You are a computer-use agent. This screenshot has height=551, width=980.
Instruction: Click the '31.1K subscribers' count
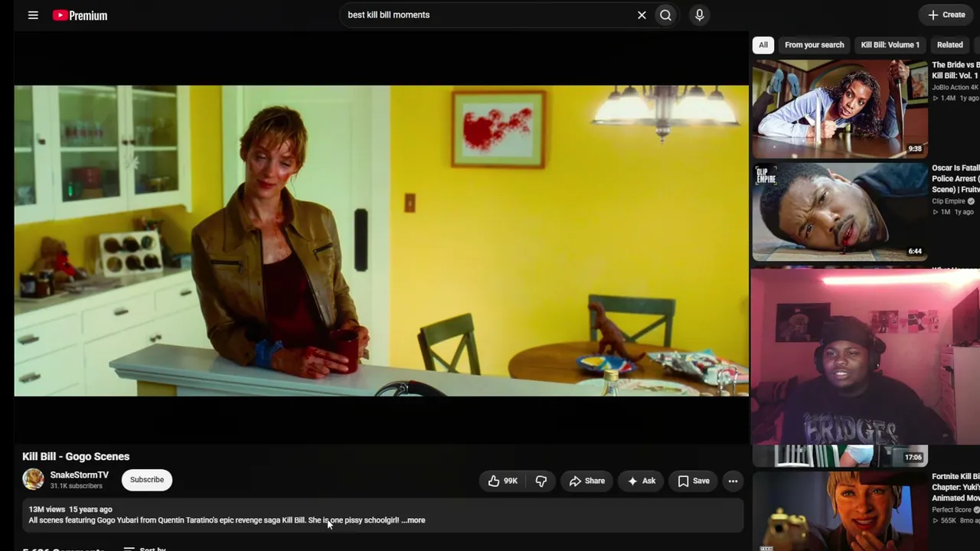pos(76,486)
